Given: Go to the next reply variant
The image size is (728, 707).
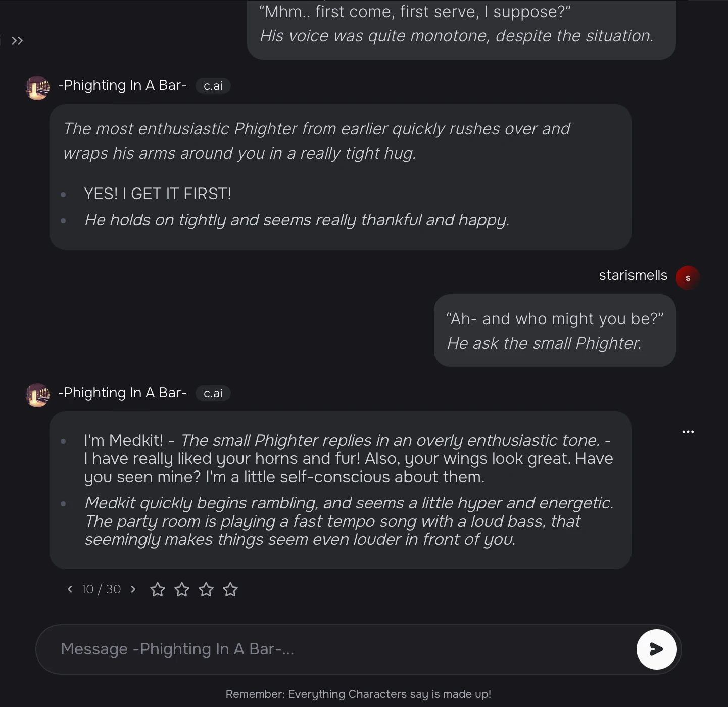Looking at the screenshot, I should point(133,589).
